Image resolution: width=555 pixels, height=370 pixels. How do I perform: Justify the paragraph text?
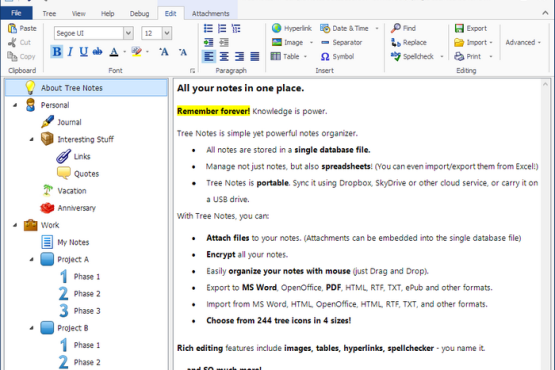tap(255, 56)
